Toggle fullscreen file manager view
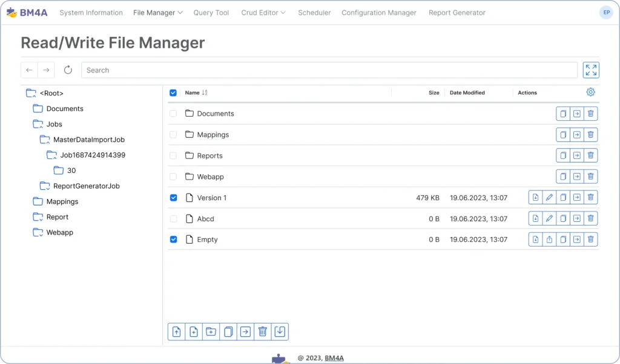 [591, 70]
